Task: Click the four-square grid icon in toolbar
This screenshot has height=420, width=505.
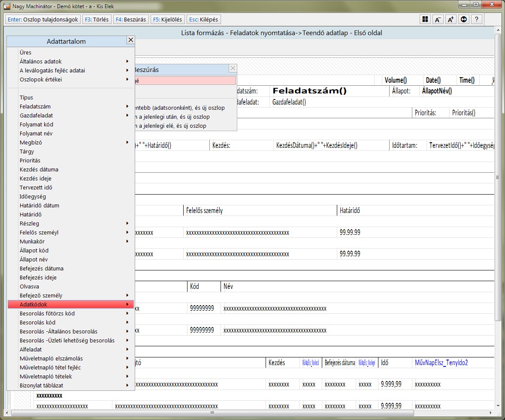Action: [x=425, y=19]
